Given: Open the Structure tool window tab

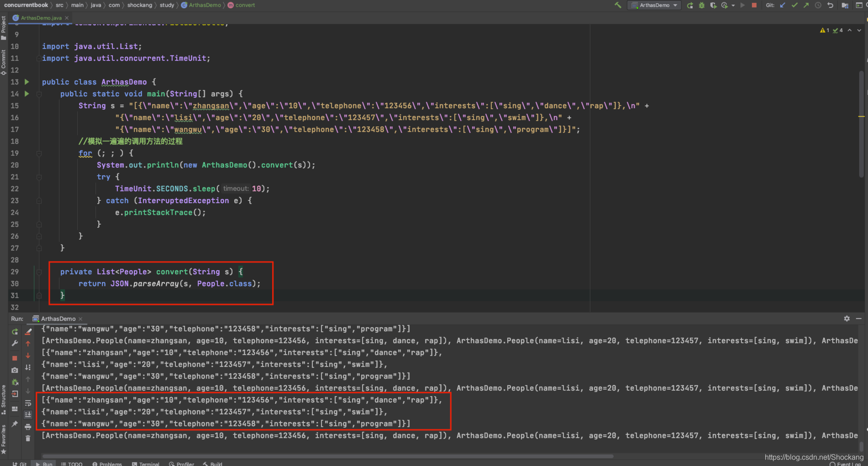Looking at the screenshot, I should pyautogui.click(x=4, y=399).
